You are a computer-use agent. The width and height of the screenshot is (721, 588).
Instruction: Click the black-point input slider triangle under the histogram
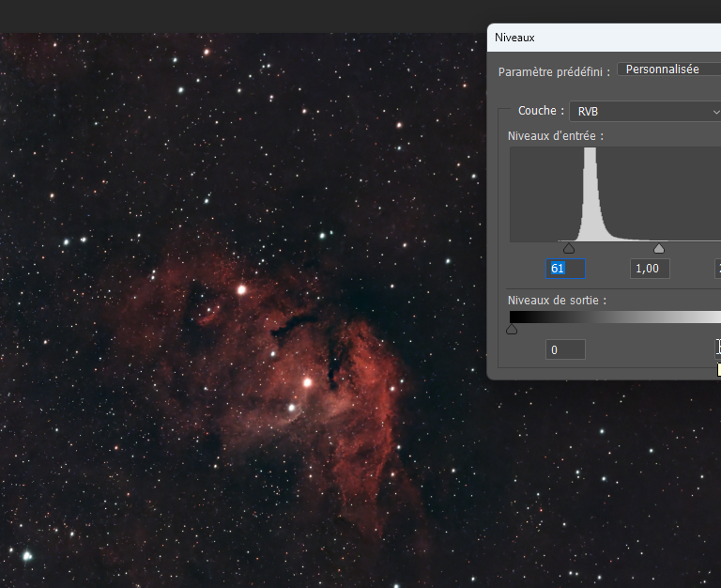pos(569,249)
